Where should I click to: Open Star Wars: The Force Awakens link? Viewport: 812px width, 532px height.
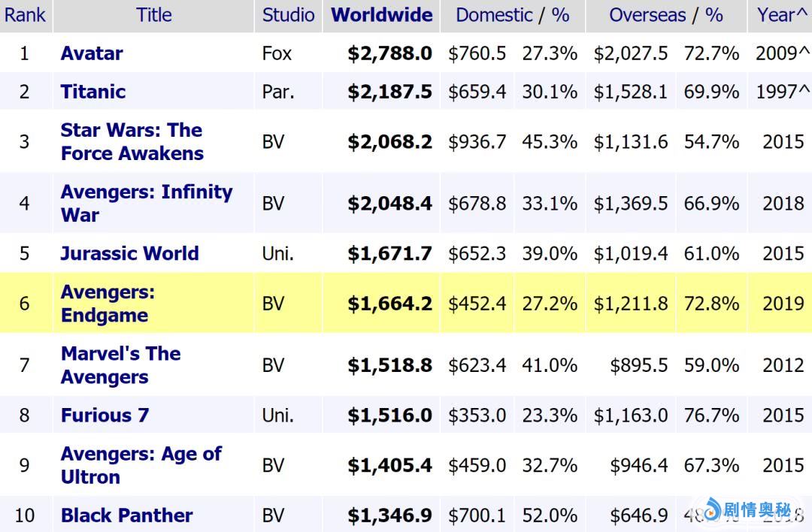pos(132,141)
